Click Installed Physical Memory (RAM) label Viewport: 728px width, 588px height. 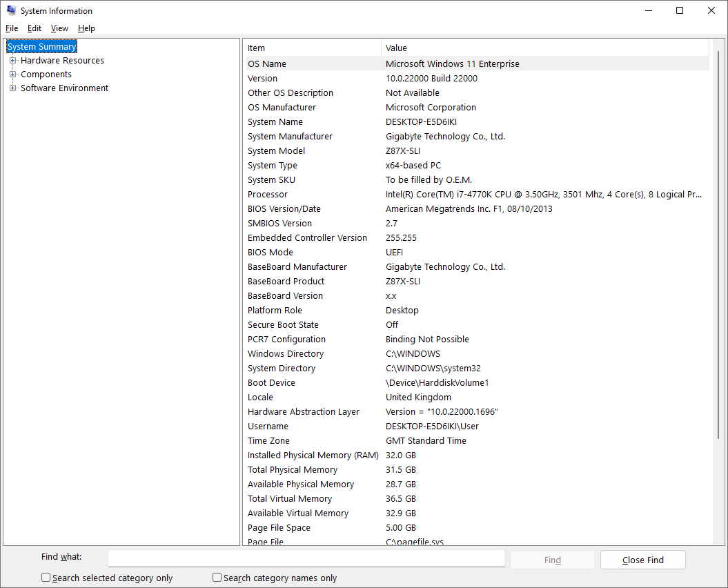tap(313, 455)
